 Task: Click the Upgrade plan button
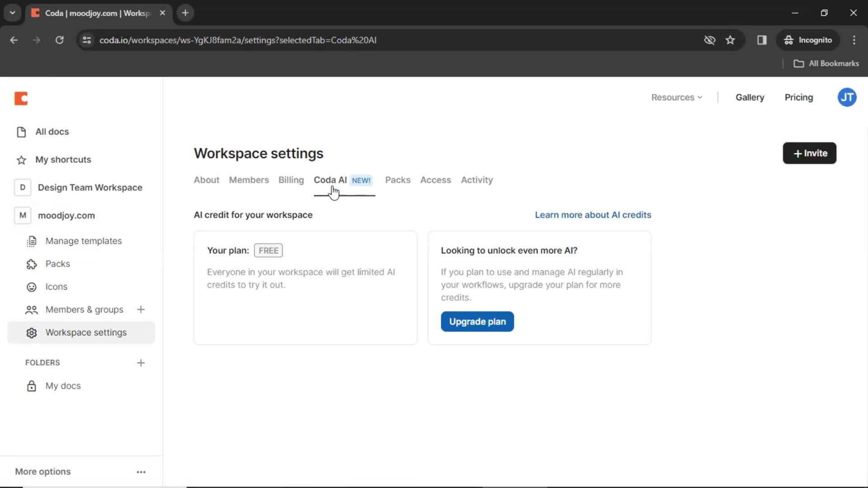pyautogui.click(x=477, y=322)
